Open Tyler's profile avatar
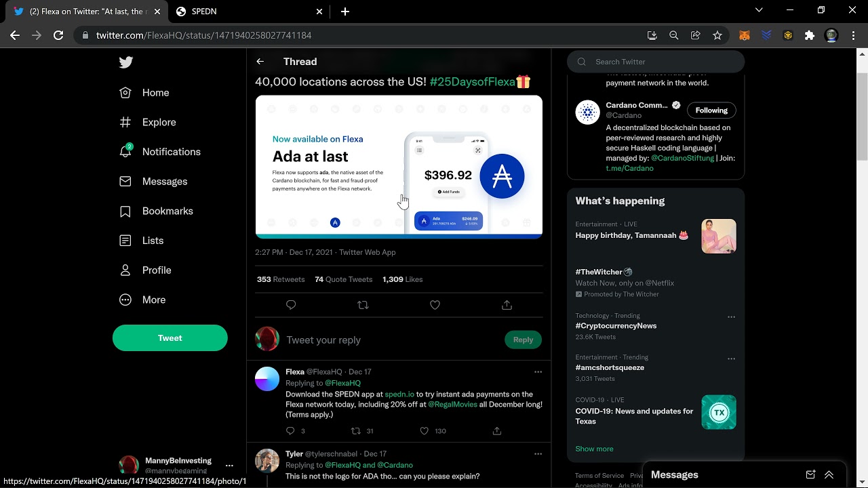868x488 pixels. pyautogui.click(x=267, y=461)
